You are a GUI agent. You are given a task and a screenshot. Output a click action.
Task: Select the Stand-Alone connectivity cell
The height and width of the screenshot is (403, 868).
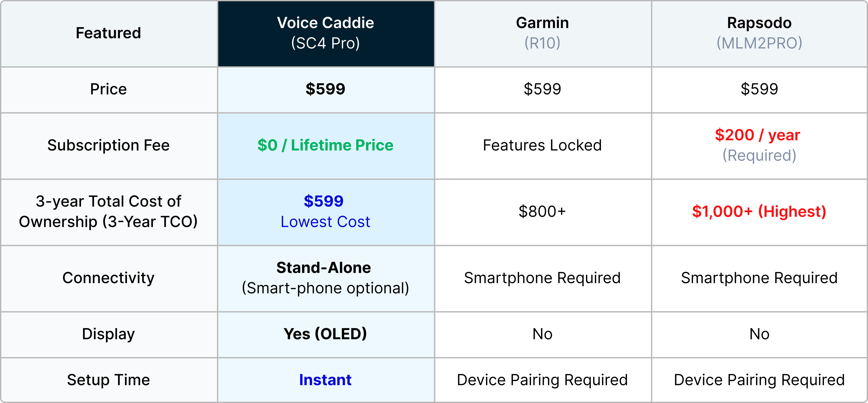pyautogui.click(x=325, y=278)
